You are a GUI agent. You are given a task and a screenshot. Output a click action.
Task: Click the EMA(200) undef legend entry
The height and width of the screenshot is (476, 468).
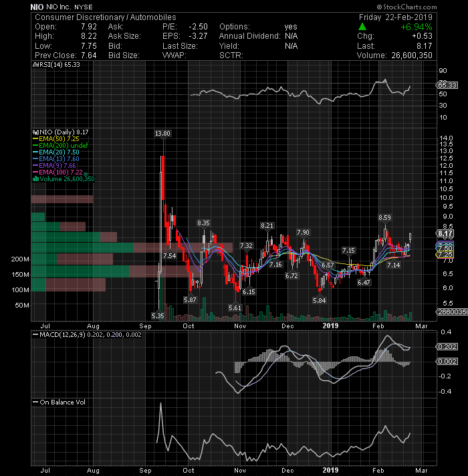(x=64, y=146)
